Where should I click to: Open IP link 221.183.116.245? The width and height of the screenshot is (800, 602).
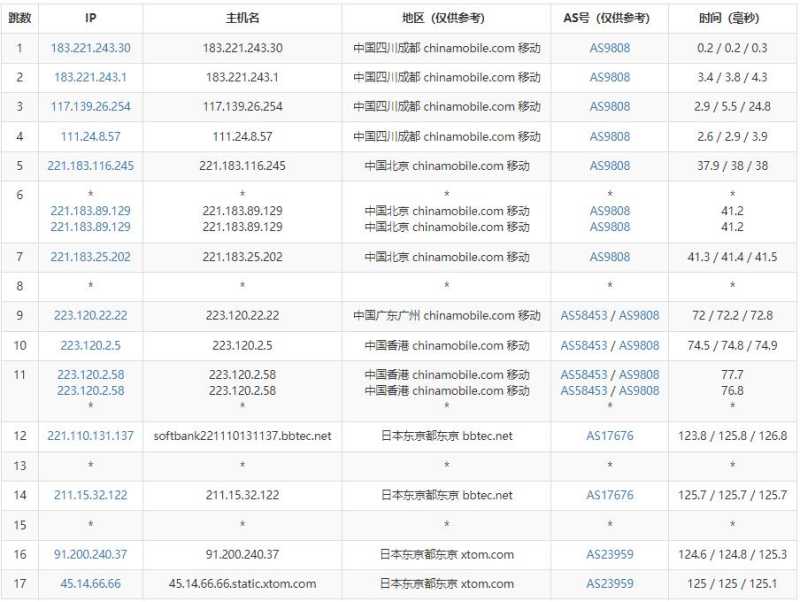pos(90,165)
